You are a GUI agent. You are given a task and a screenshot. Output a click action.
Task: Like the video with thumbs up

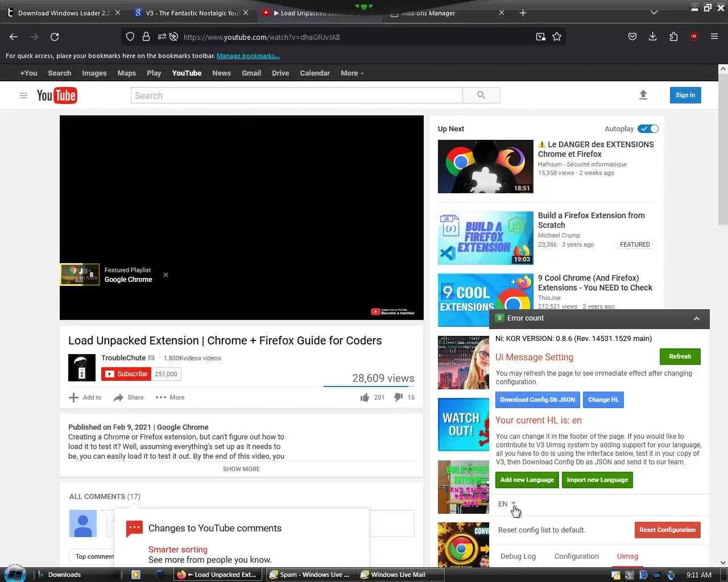click(x=365, y=397)
